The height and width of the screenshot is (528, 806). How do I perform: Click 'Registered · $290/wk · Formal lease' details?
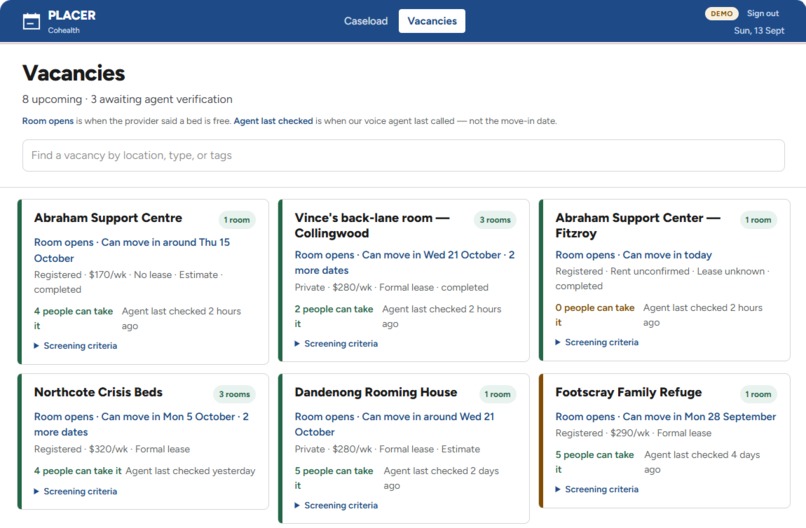pos(633,433)
